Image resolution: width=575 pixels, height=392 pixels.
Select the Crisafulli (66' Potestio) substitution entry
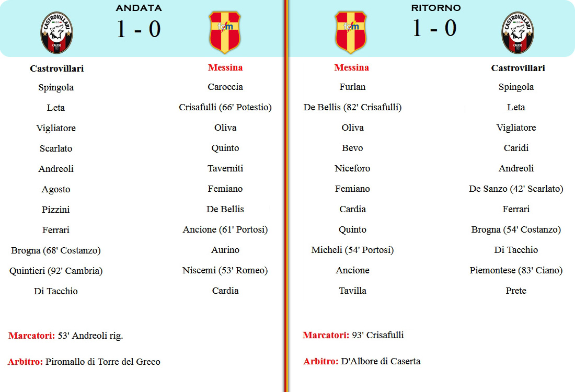point(225,107)
